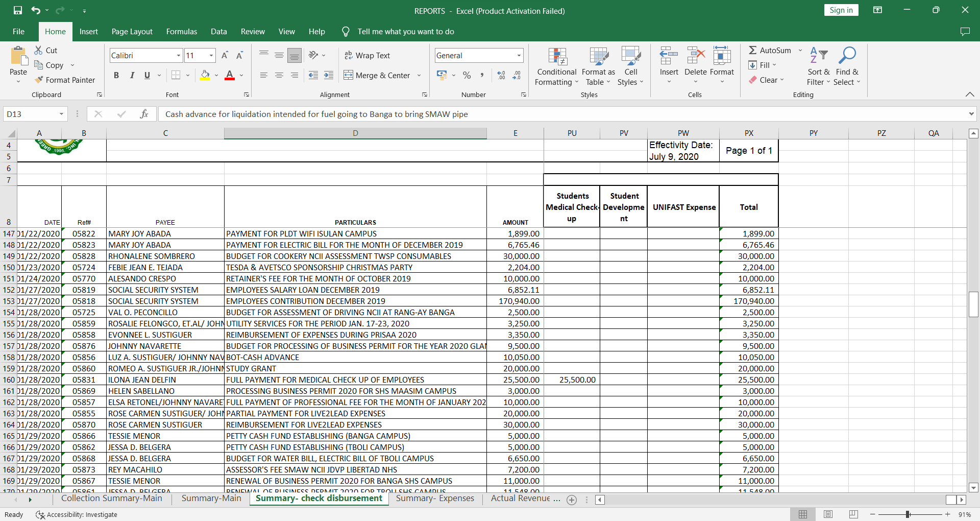The height and width of the screenshot is (521, 980).
Task: Open the File menu
Action: 18,32
